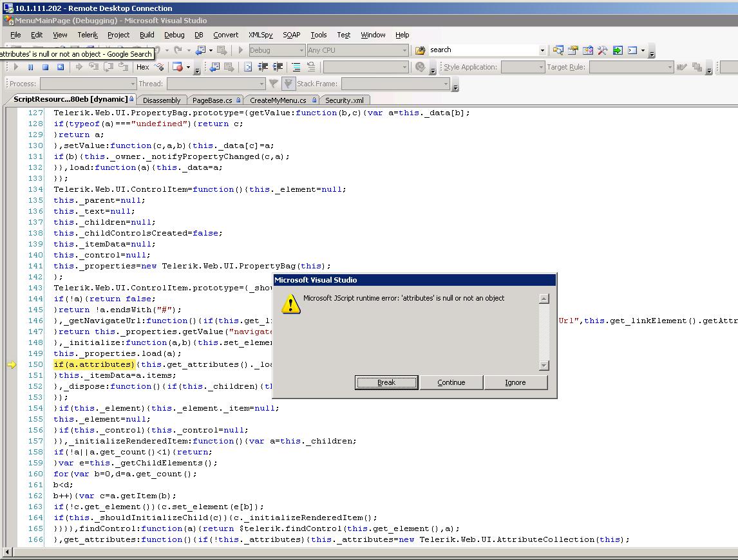This screenshot has width=738, height=560.
Task: Click the Stop Debugging square icon
Action: click(45, 68)
